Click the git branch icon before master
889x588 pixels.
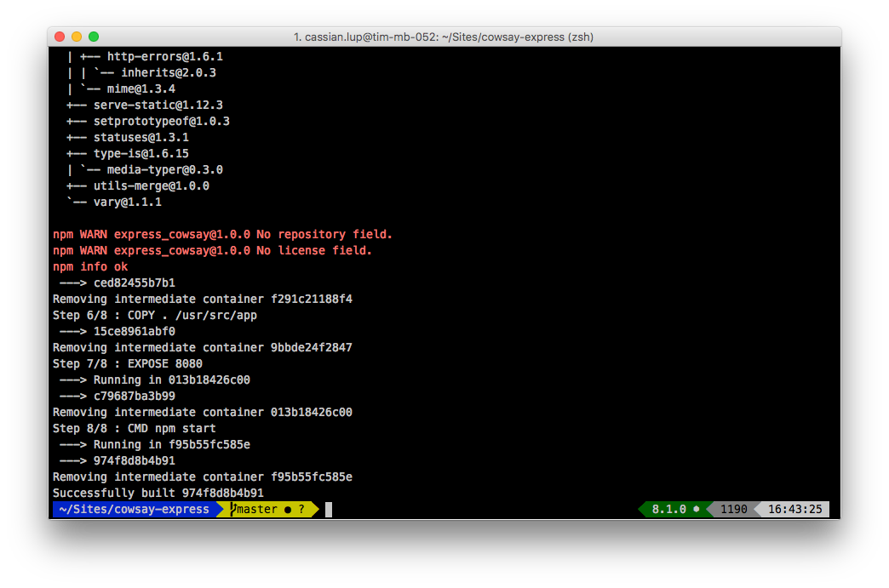click(x=232, y=509)
